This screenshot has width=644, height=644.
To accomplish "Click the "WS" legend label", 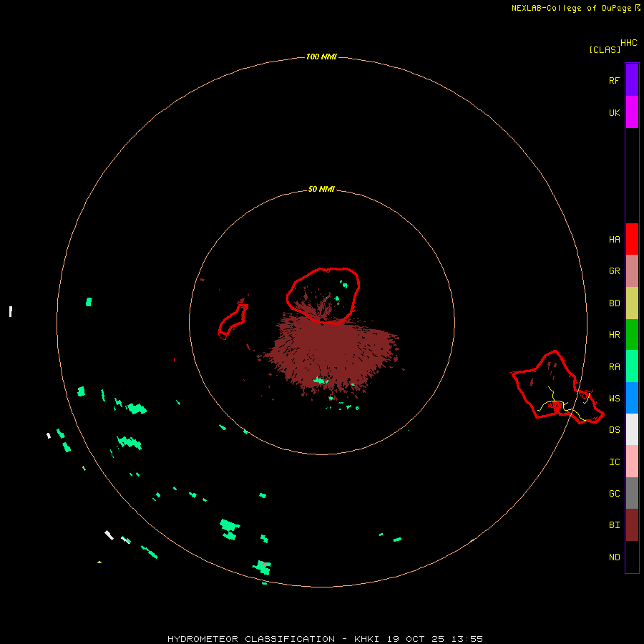I will coord(614,399).
